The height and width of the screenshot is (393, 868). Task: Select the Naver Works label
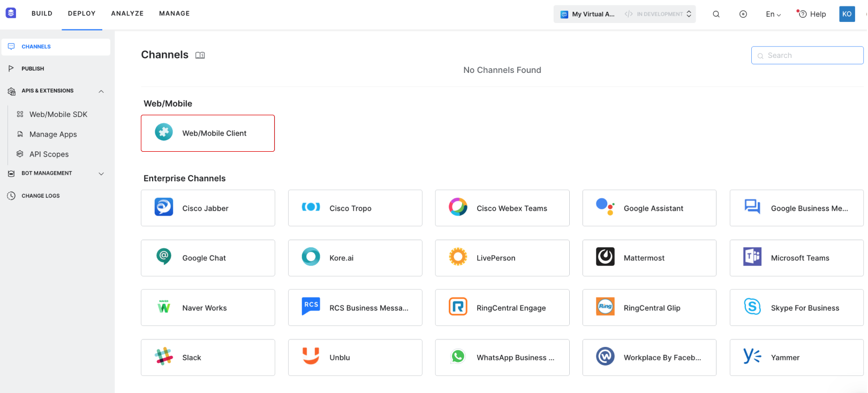pyautogui.click(x=205, y=308)
